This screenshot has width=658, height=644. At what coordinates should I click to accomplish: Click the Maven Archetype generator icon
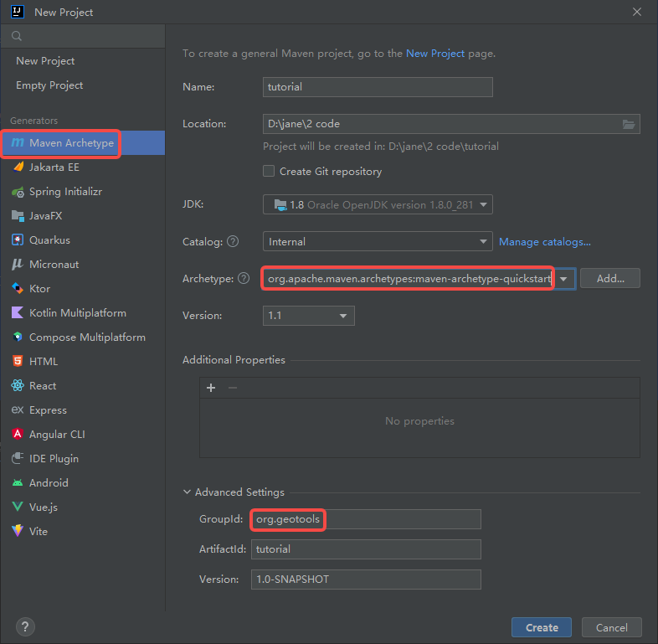pos(18,142)
